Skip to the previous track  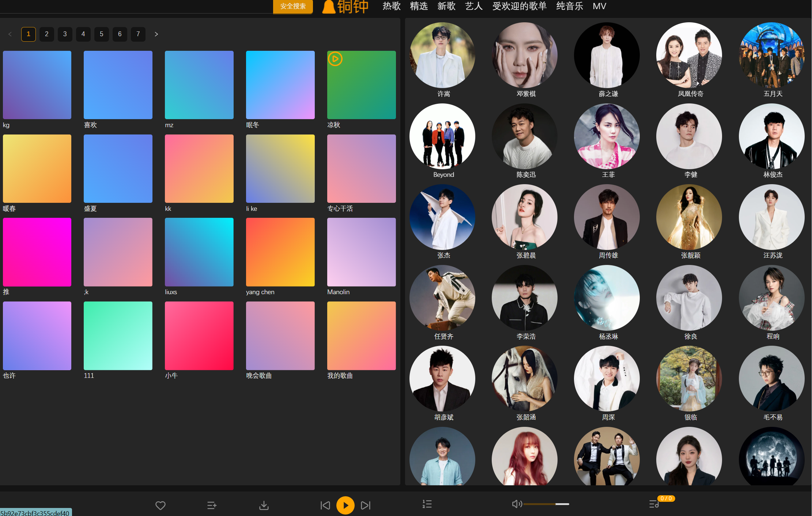[325, 505]
